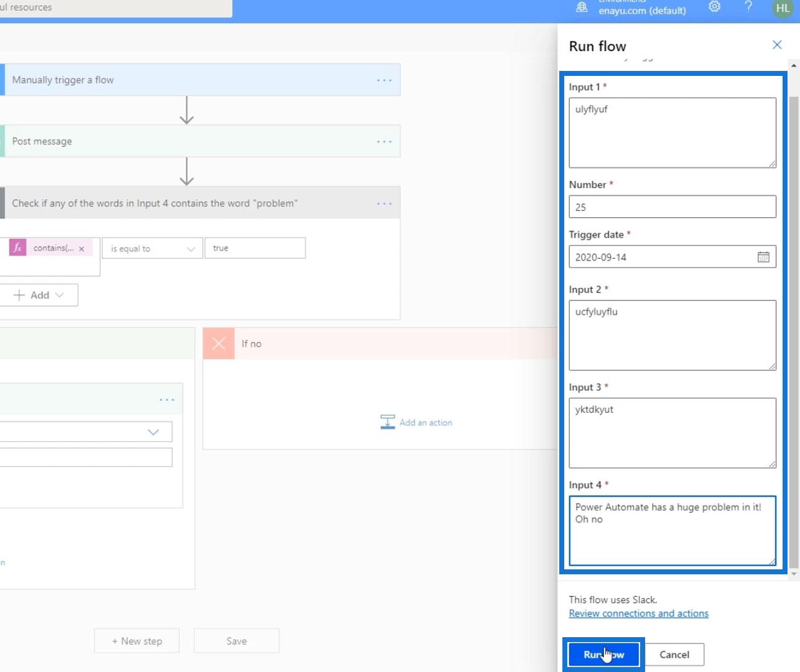
Task: Open Review connections and actions link
Action: click(638, 614)
